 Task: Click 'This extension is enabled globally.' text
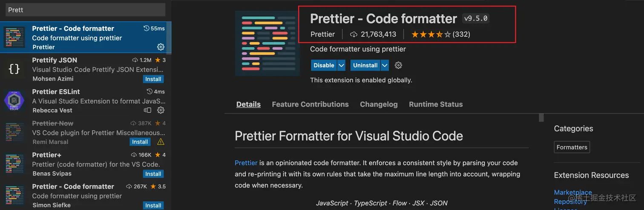tap(361, 80)
